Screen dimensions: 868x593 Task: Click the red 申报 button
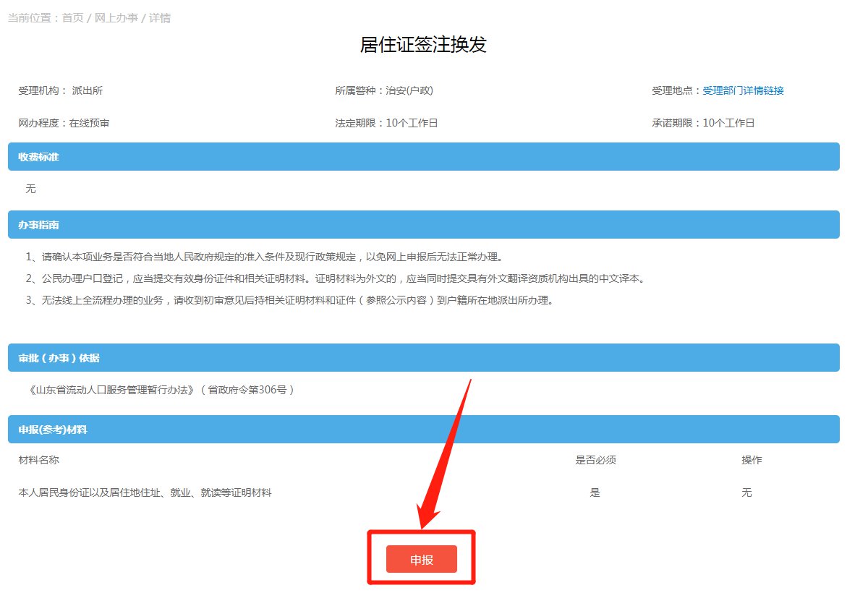point(421,559)
